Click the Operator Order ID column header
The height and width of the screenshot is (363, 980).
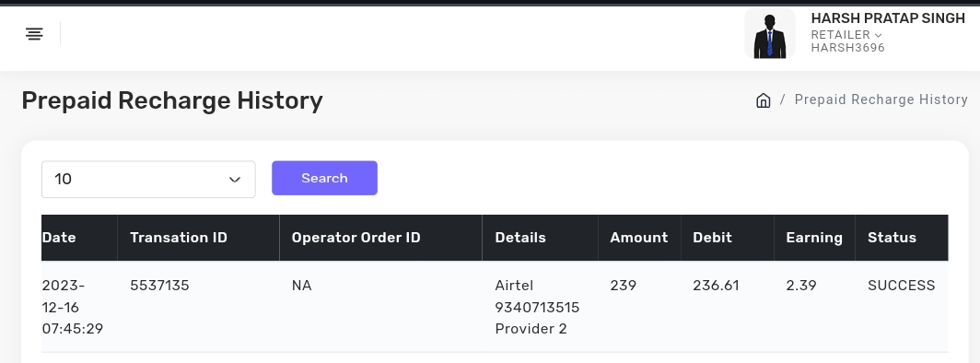pyautogui.click(x=356, y=238)
